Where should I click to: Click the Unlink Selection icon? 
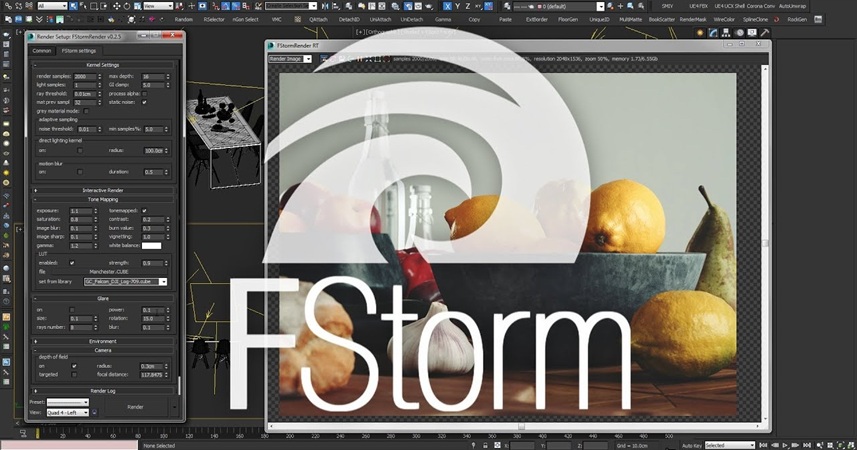click(x=18, y=6)
